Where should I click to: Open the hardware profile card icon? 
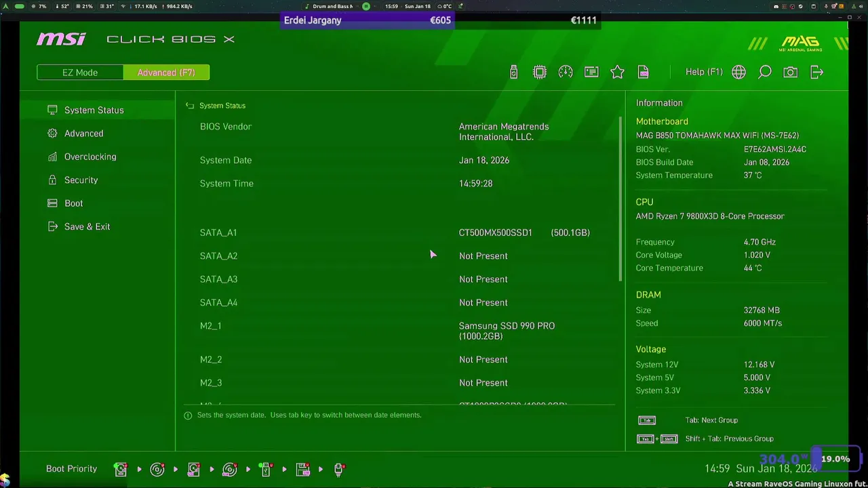pos(591,72)
